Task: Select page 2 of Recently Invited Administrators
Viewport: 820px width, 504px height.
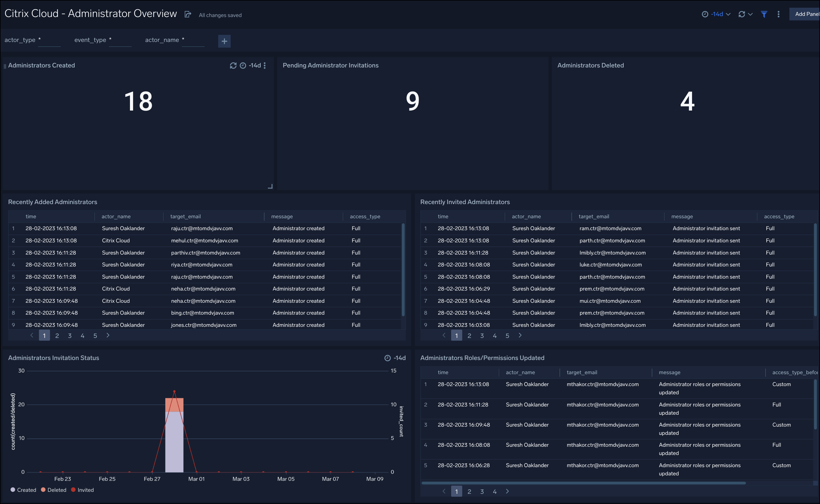Action: 469,335
